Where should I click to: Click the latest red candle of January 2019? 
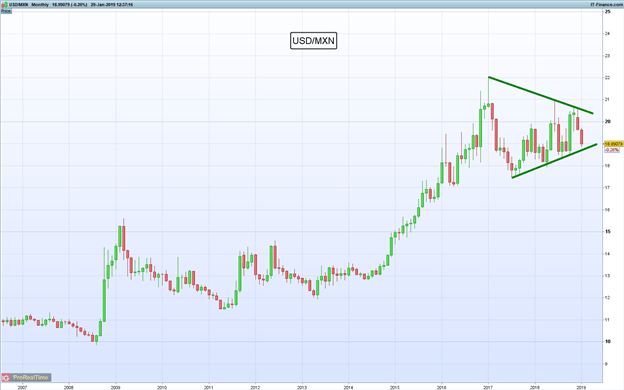click(x=581, y=137)
